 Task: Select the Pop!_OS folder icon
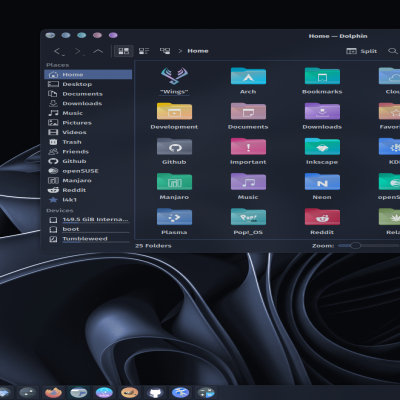coord(248,217)
